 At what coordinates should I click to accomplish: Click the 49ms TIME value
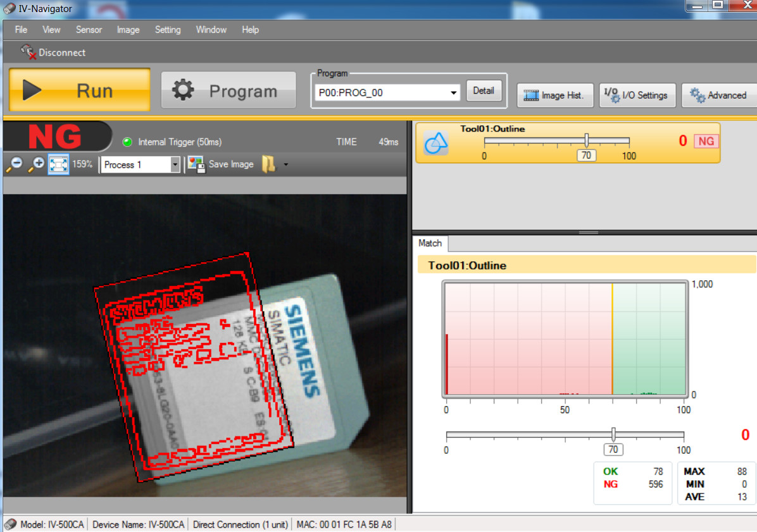(x=389, y=142)
